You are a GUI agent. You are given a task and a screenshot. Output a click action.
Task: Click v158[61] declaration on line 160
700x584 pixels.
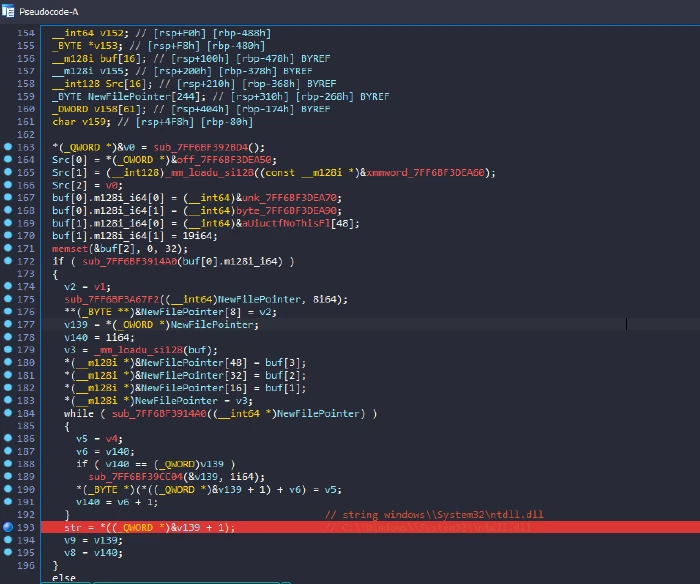(x=117, y=109)
